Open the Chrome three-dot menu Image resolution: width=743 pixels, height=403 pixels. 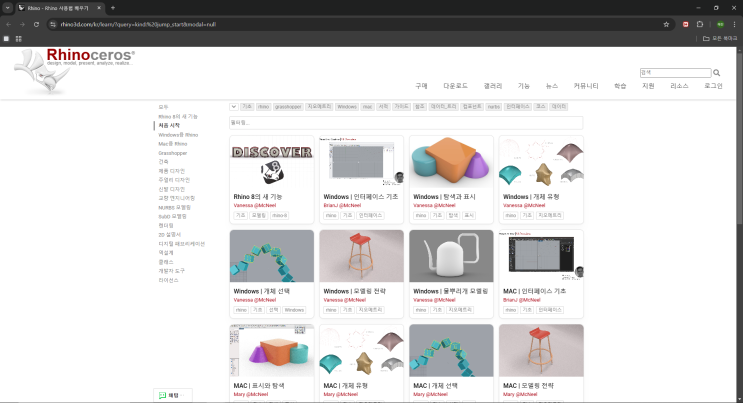point(734,24)
